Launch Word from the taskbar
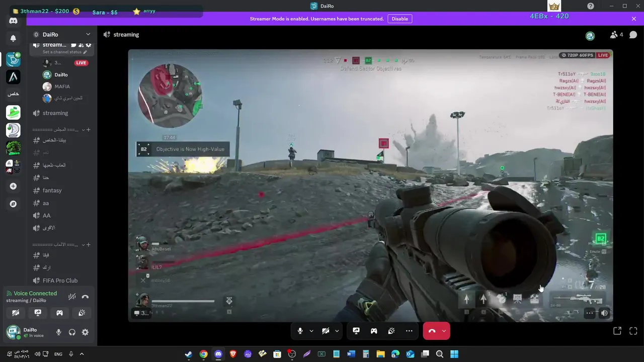Viewport: 644px width, 362px height. tap(351, 354)
